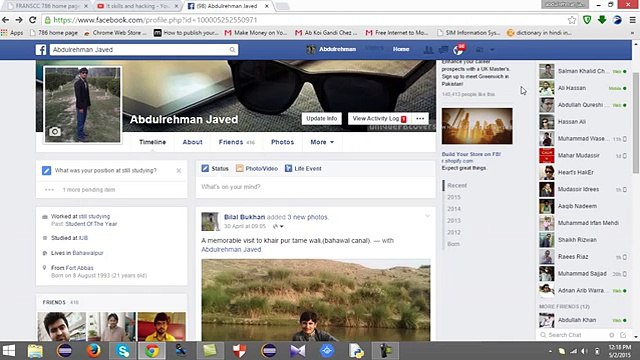Go to Home in Facebook header
Screen dimensions: 640x360
point(401,49)
